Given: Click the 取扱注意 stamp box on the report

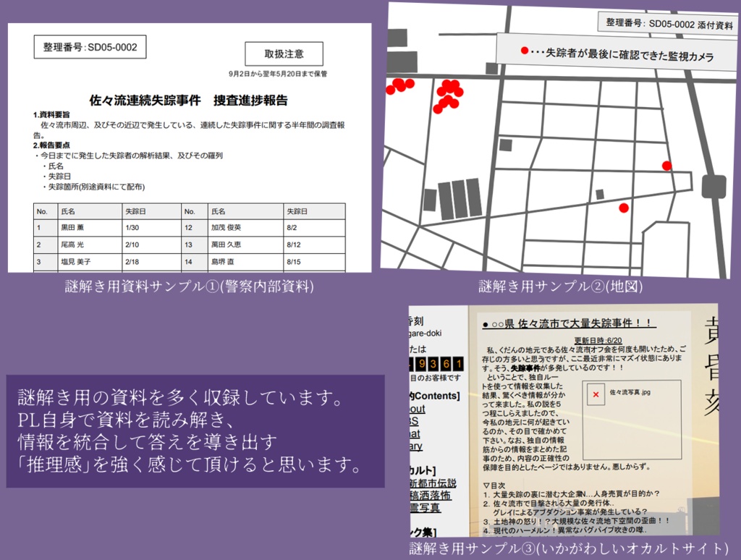Looking at the screenshot, I should (284, 54).
